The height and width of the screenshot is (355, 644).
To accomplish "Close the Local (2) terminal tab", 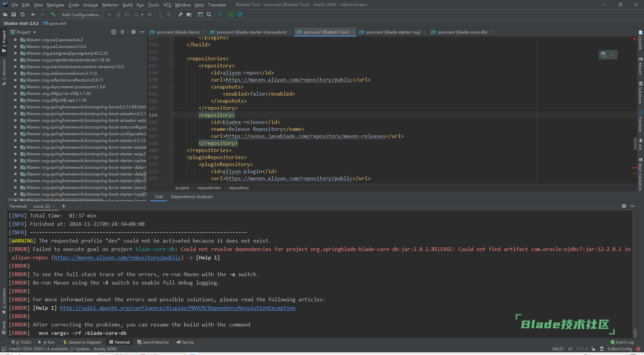I will (x=54, y=206).
